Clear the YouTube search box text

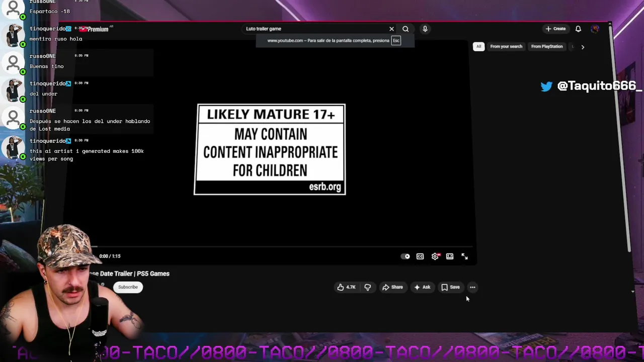coord(391,29)
